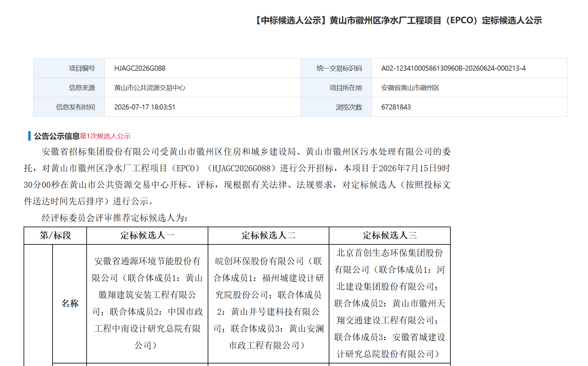Click candidate two cell starting 皖创环保股份有限公司
This screenshot has width=588, height=366.
(269, 303)
